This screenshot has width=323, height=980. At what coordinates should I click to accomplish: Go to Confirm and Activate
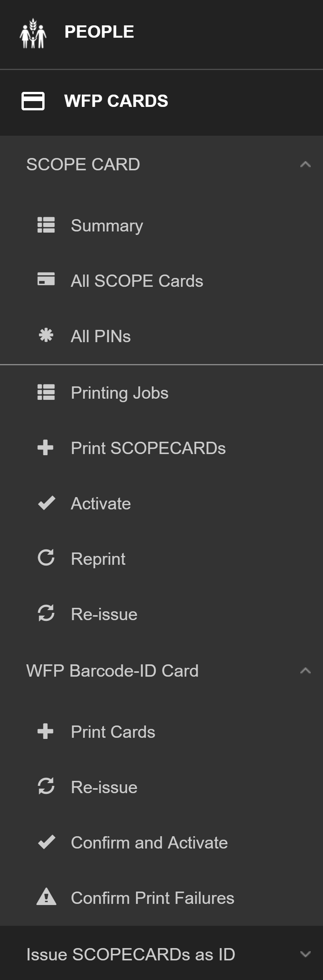pos(149,842)
